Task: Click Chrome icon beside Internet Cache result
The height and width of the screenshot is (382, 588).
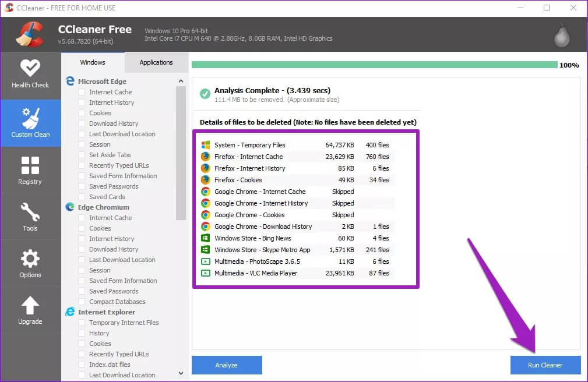Action: point(206,191)
